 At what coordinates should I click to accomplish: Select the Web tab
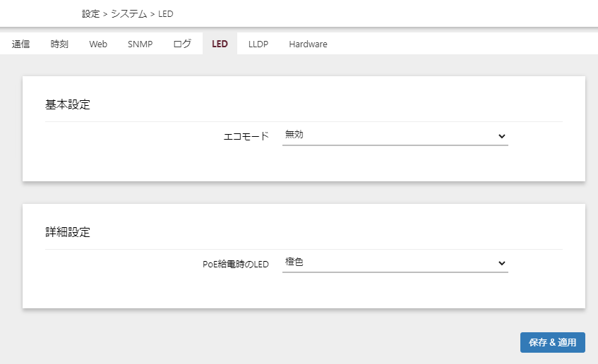(98, 44)
